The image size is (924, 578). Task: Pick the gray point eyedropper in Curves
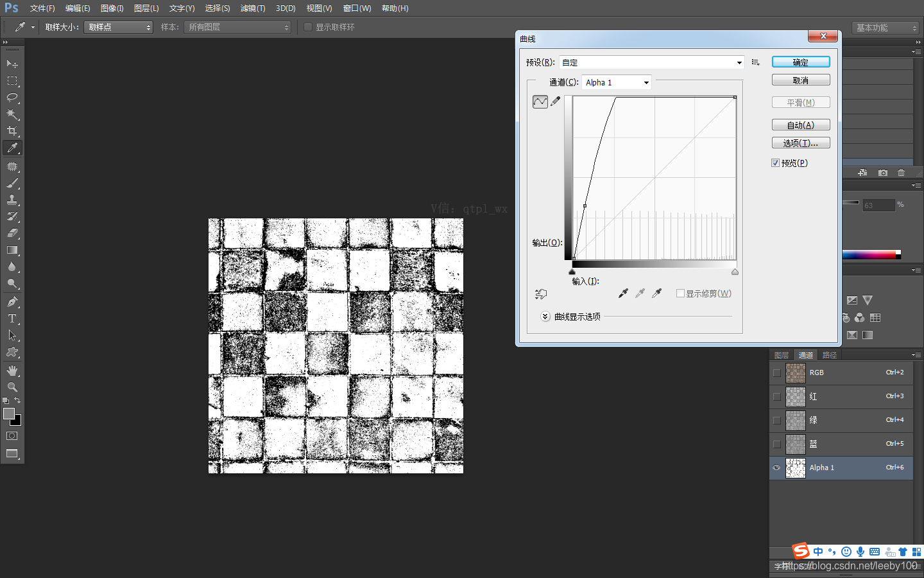pyautogui.click(x=640, y=293)
